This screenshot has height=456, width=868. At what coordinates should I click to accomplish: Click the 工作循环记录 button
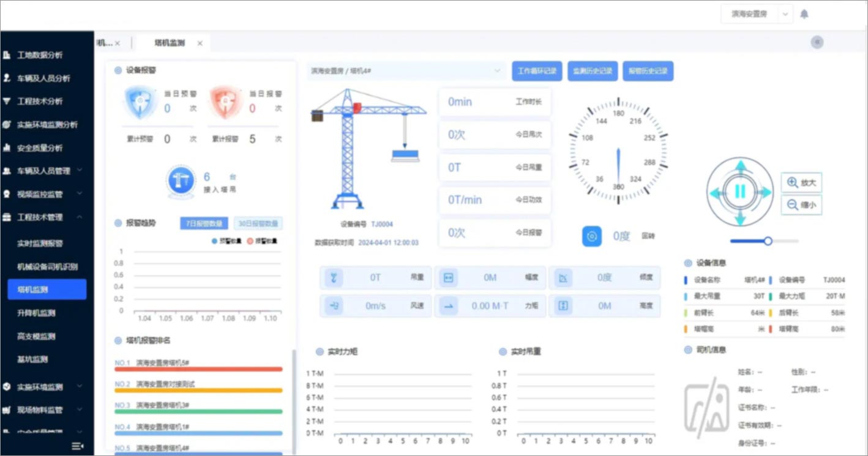tap(537, 71)
